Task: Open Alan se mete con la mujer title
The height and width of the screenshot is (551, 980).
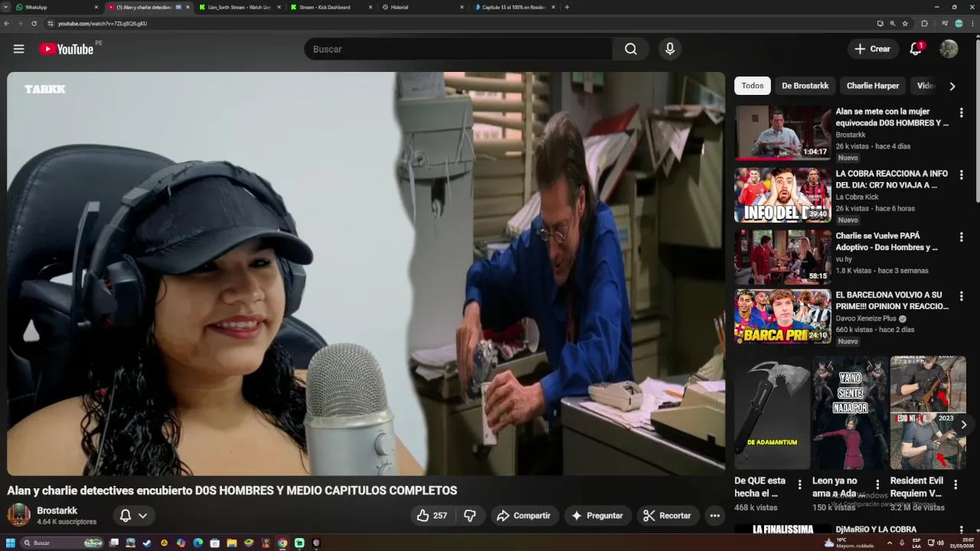Action: 892,117
